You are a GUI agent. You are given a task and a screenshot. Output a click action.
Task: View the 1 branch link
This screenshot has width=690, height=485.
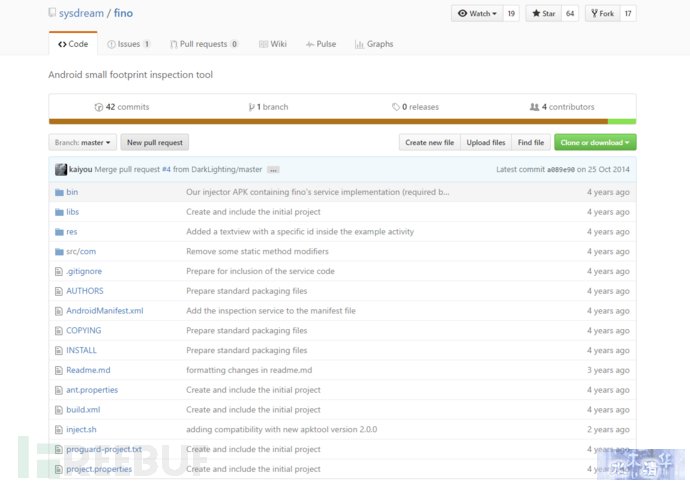click(x=268, y=107)
